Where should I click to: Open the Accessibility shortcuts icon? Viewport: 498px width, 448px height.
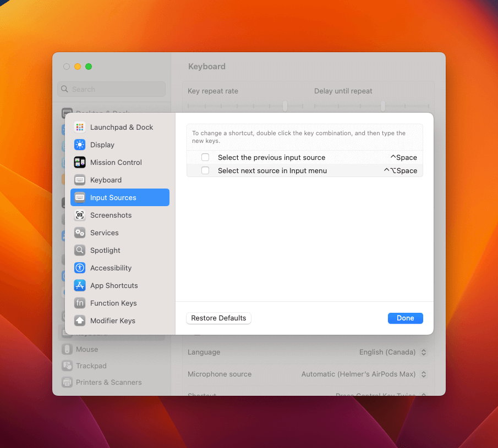coord(80,268)
